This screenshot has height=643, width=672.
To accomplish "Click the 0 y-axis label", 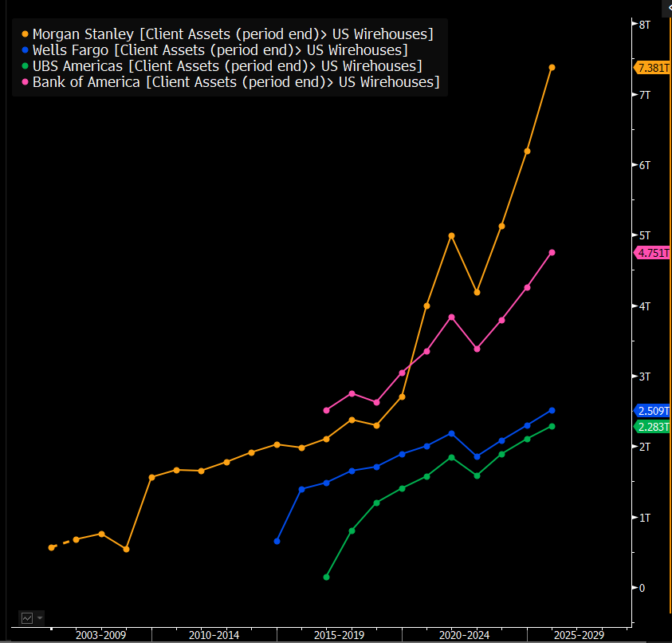I will click(x=642, y=588).
